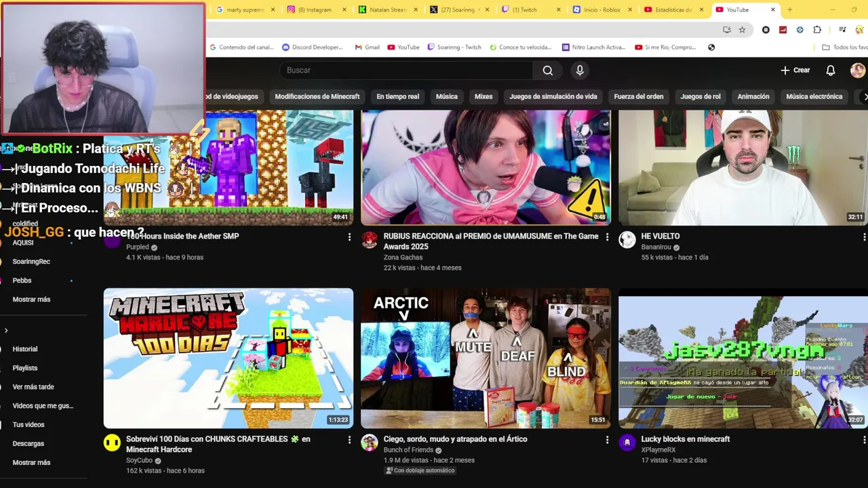Start voice search with microphone icon
Image resolution: width=868 pixels, height=488 pixels.
(580, 70)
